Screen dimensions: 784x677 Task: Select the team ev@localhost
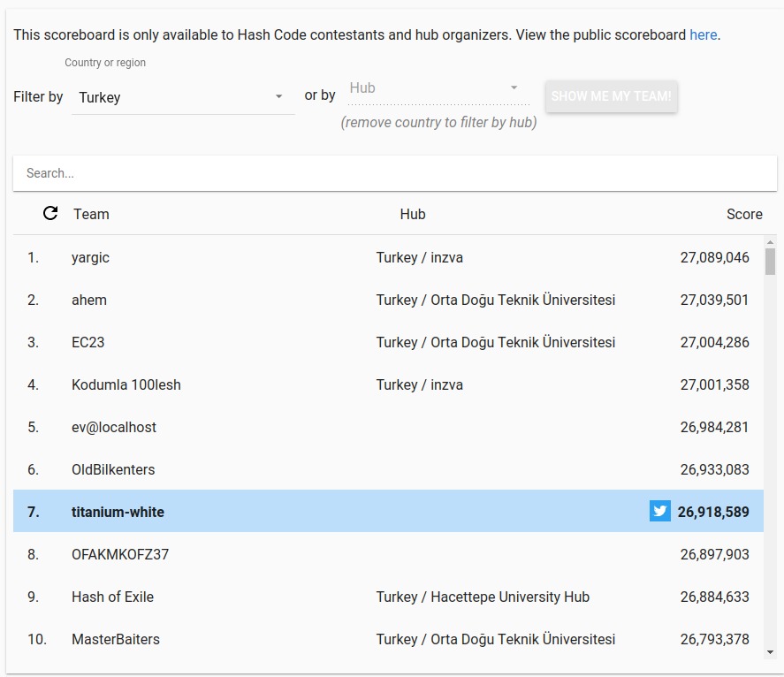(114, 428)
